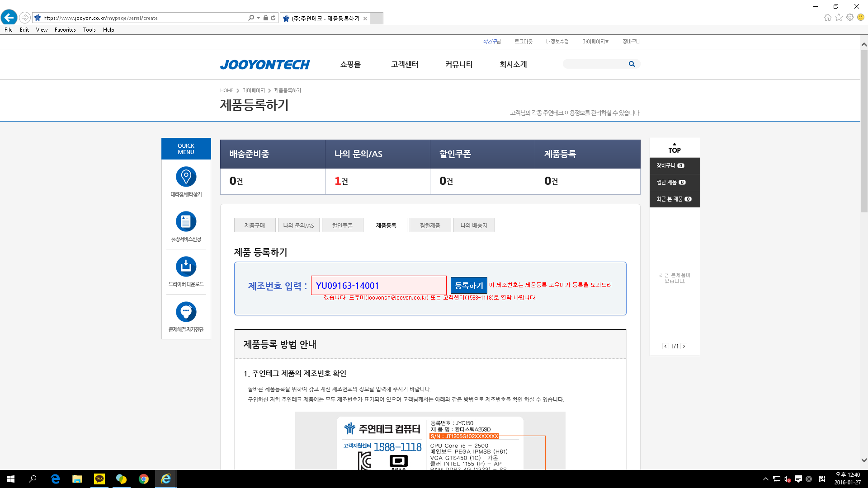
Task: Click the 마이페이지 breadcrumb link
Action: [x=254, y=90]
